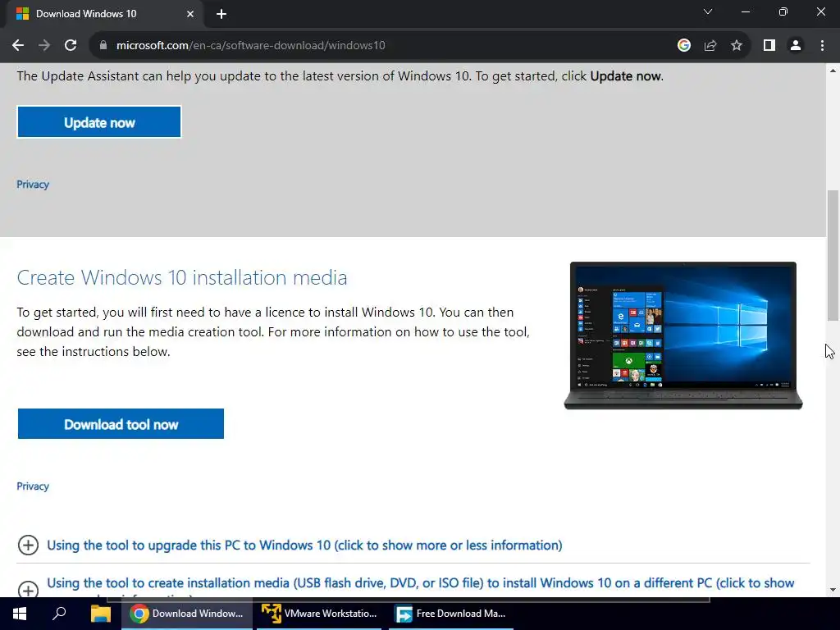Open the Google icon in address bar
The height and width of the screenshot is (630, 840).
(x=683, y=46)
